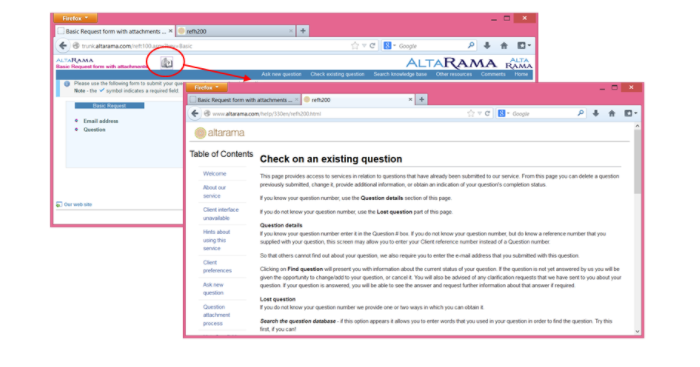Click the Our web site link
The height and width of the screenshot is (367, 700).
(78, 204)
